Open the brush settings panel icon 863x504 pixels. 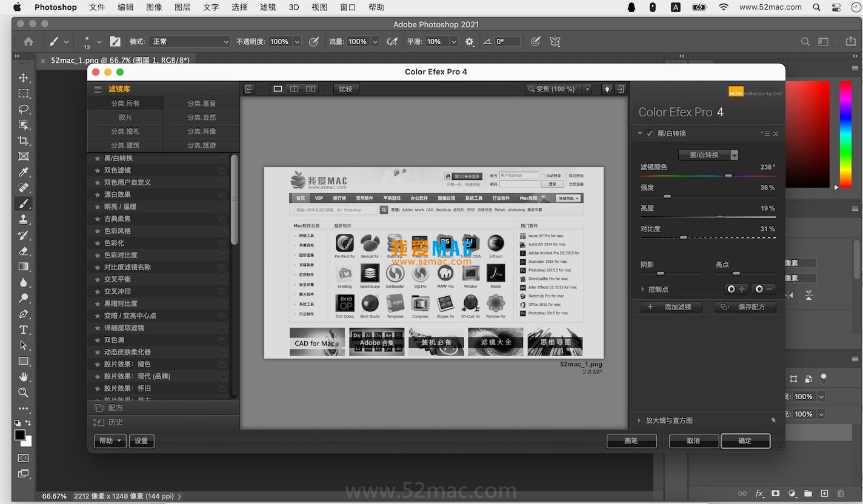115,42
